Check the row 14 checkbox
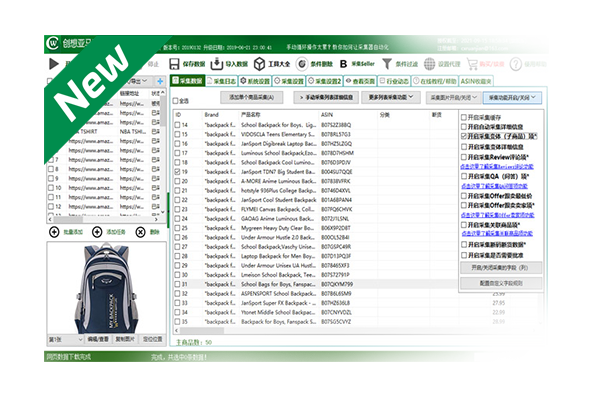 click(x=177, y=125)
